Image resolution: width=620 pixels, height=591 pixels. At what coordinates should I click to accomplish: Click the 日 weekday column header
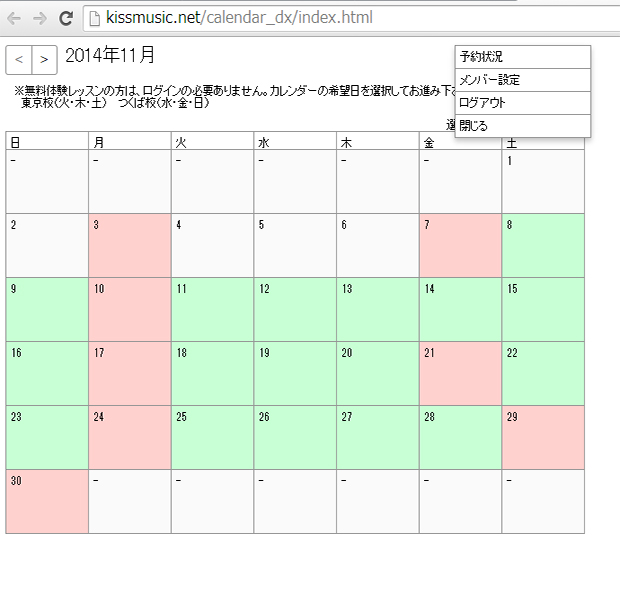[x=47, y=141]
